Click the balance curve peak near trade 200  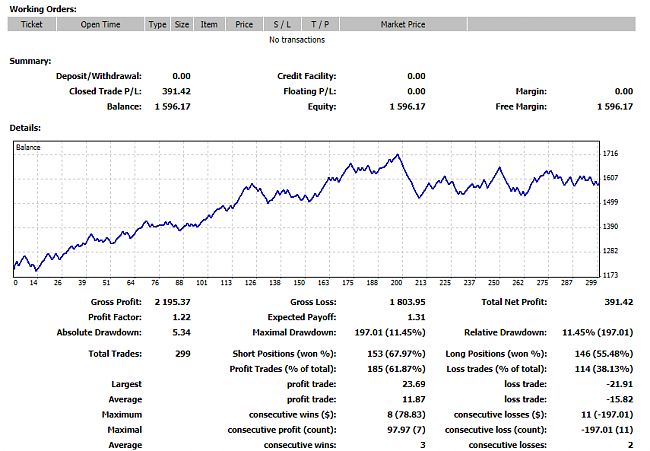click(x=399, y=155)
